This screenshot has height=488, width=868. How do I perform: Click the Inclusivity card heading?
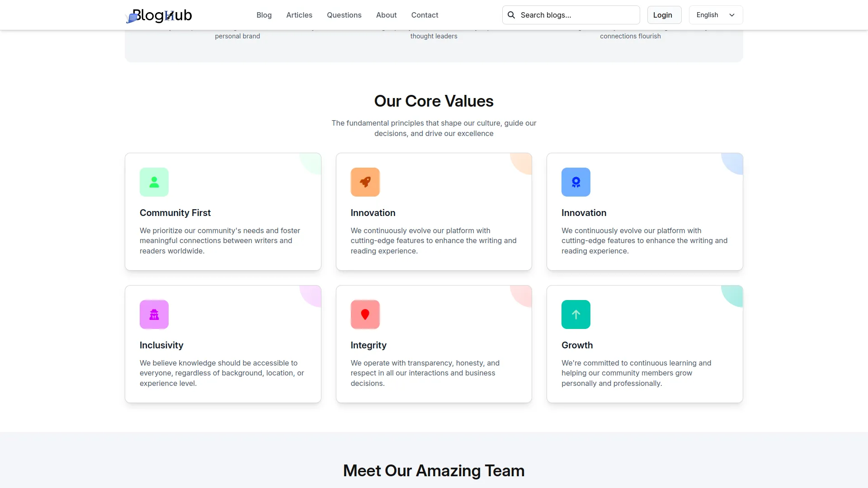[x=161, y=345]
